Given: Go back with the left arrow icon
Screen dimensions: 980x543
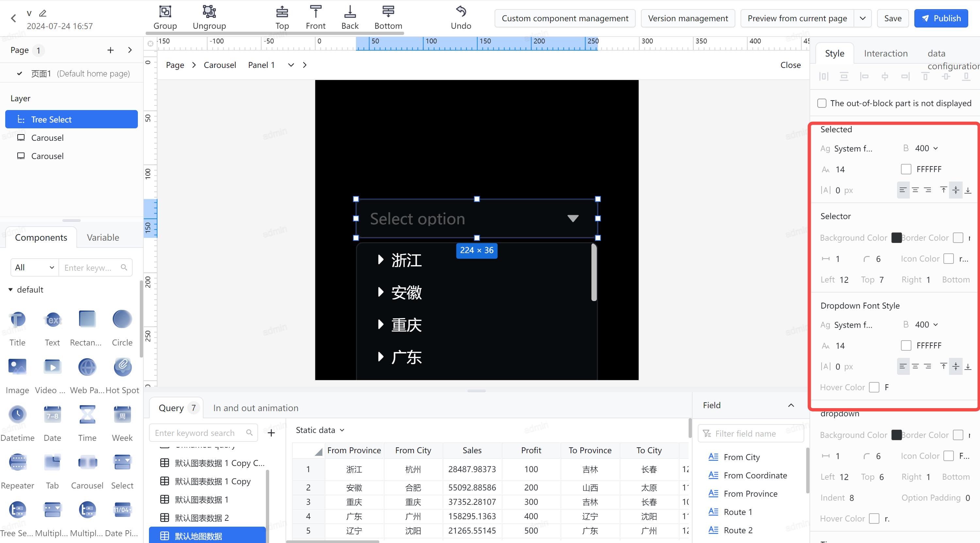Looking at the screenshot, I should [x=14, y=18].
